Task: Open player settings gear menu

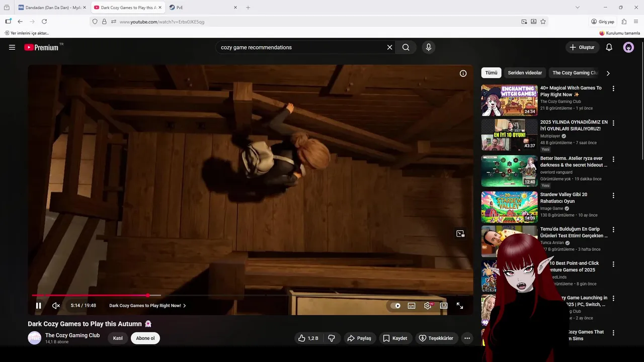Action: tap(428, 305)
